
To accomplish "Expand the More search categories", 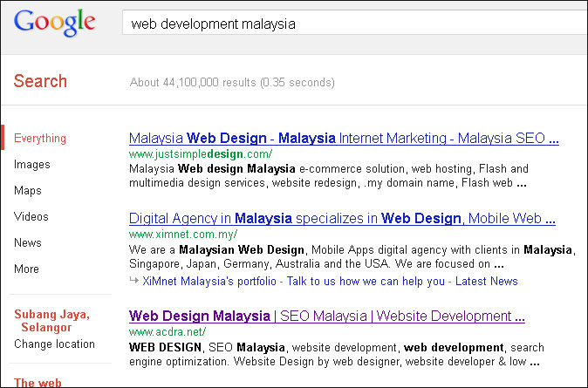I will tap(26, 269).
